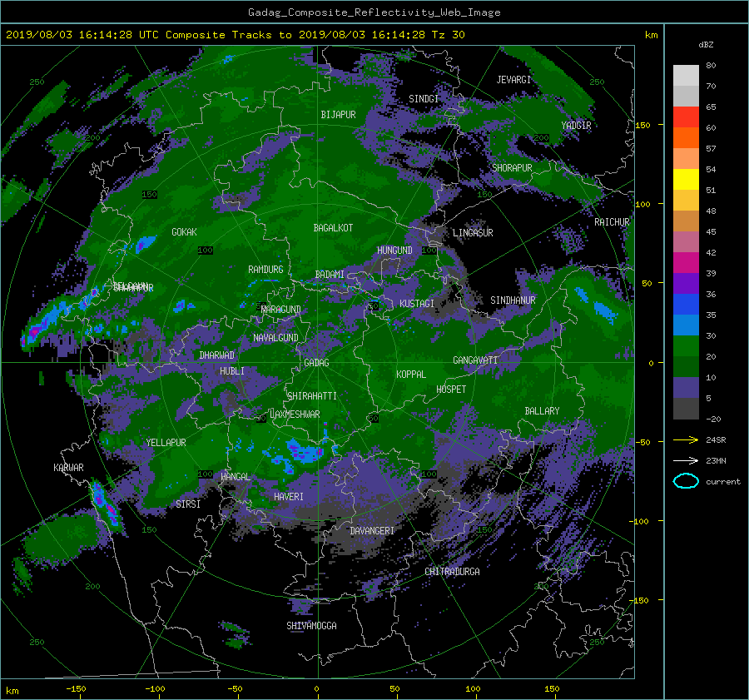Click the SIRSI city label
The height and width of the screenshot is (700, 749).
pos(188,504)
